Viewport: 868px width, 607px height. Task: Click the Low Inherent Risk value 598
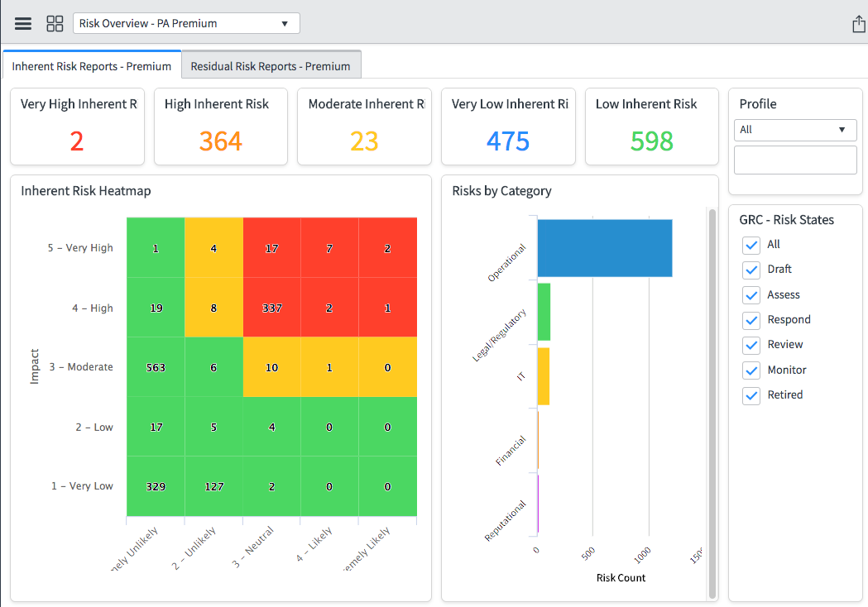[x=651, y=141]
